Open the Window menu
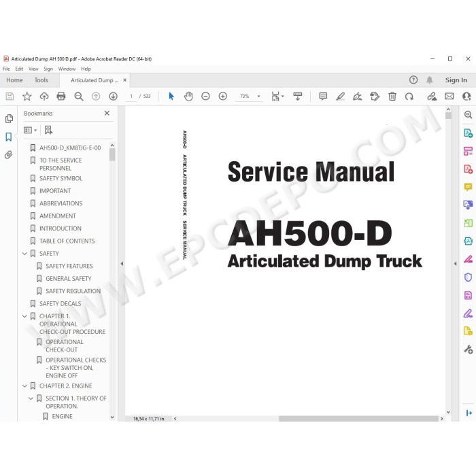 tap(67, 69)
